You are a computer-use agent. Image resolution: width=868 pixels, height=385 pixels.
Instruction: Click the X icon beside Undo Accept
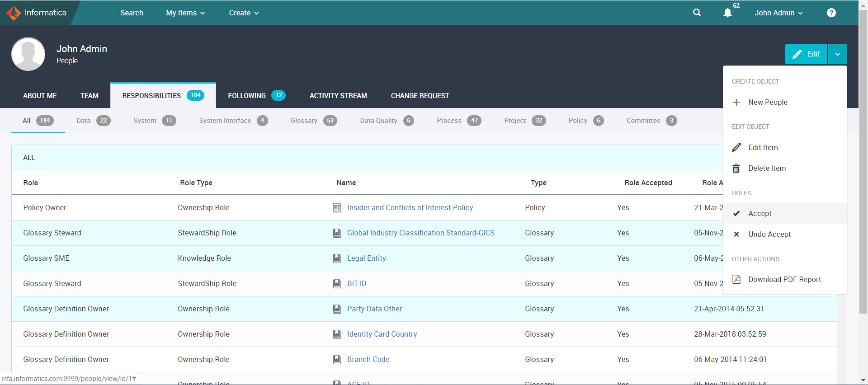point(736,234)
